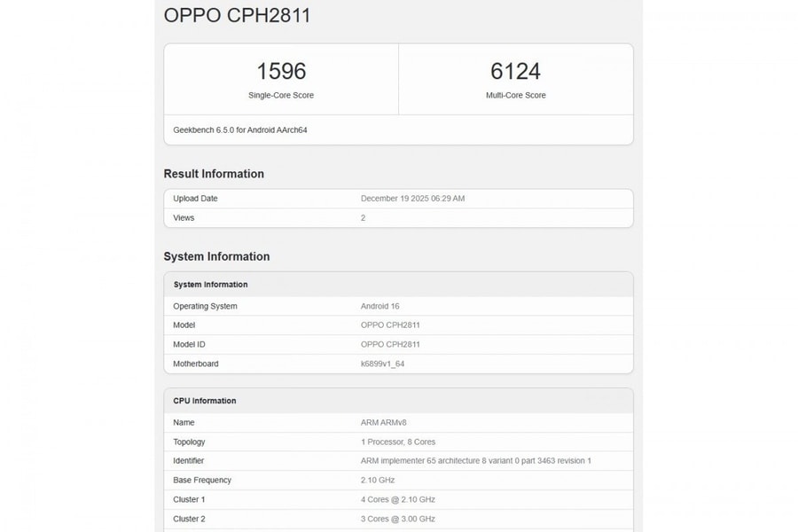Viewport: 798px width, 532px height.
Task: Select the Views count value 2
Action: (363, 218)
